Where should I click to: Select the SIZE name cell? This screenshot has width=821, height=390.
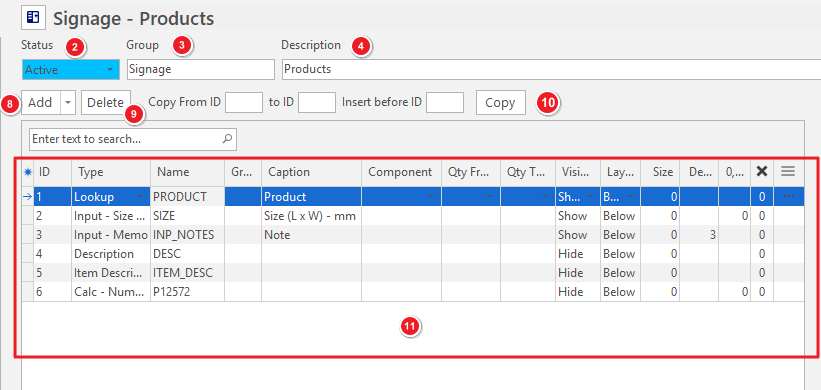click(x=187, y=216)
